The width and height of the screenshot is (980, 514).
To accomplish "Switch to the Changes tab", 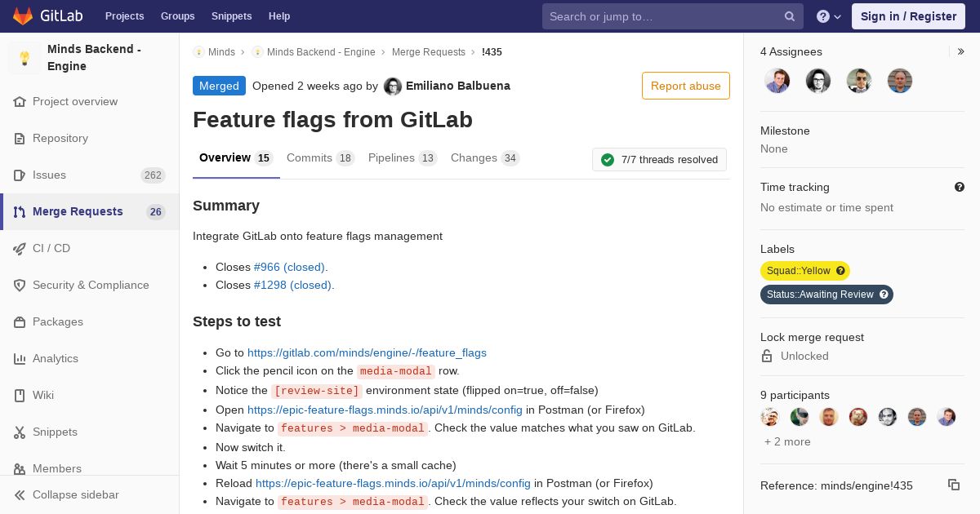I will 485,158.
